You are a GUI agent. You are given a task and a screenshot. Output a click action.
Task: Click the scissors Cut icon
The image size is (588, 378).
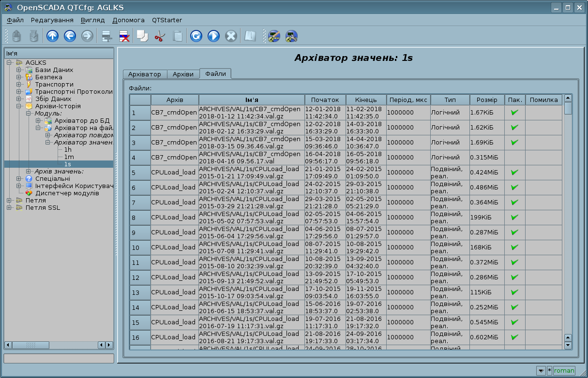pos(159,36)
